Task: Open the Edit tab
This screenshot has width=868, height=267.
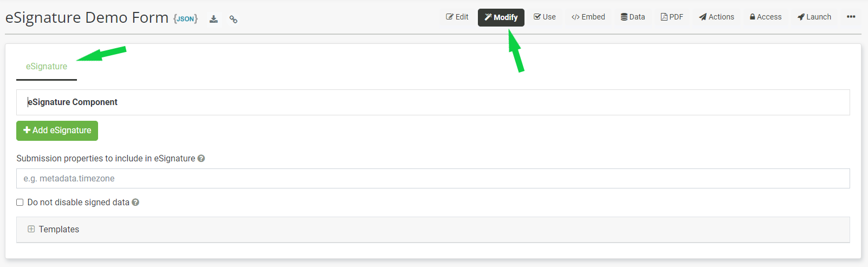Action: tap(457, 17)
